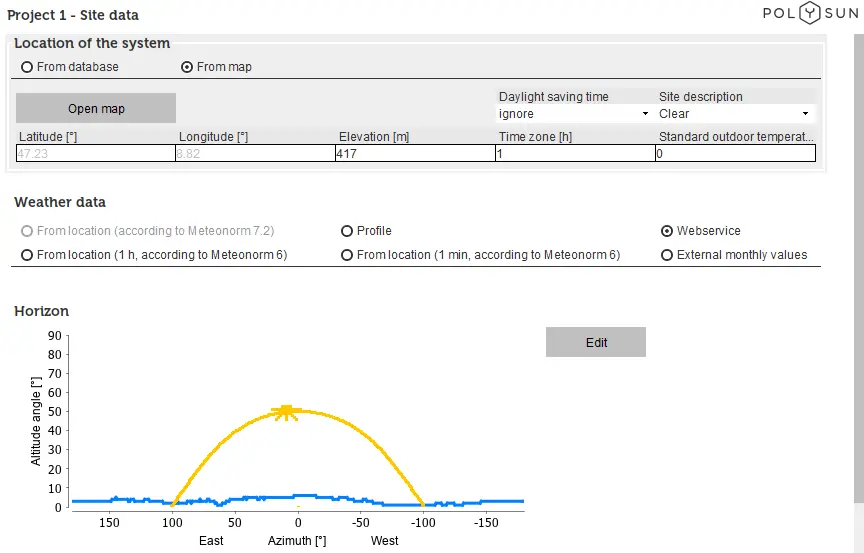
Task: Select From location 1 h Meteonorm 6
Action: coord(27,255)
